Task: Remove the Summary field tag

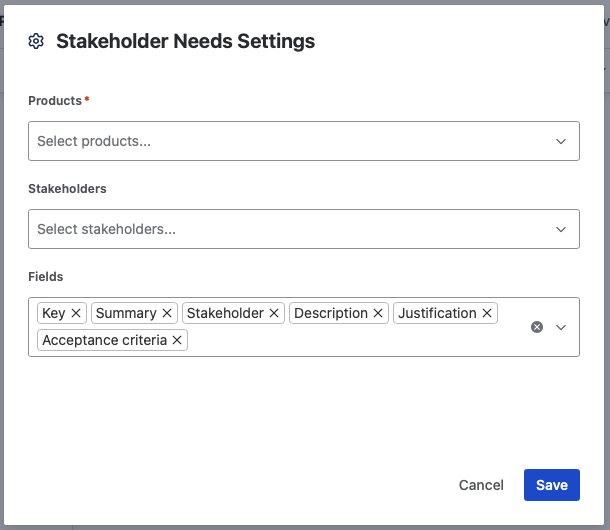Action: point(167,313)
